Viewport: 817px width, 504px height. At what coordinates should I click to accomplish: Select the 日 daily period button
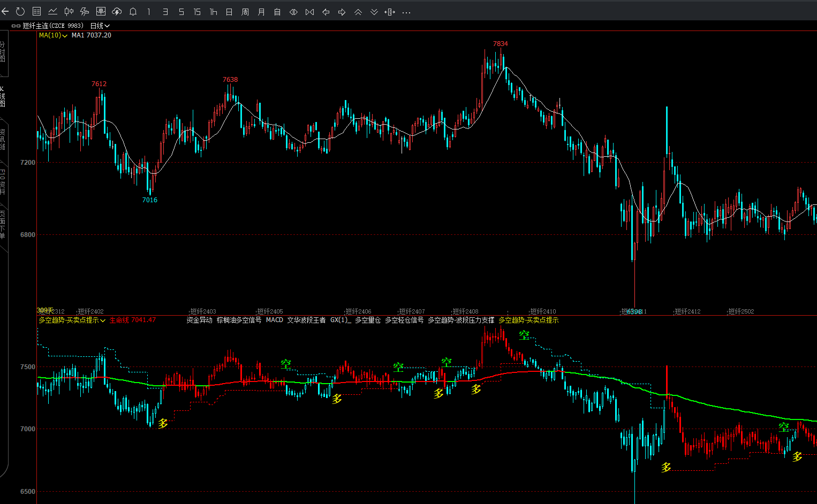click(x=229, y=12)
